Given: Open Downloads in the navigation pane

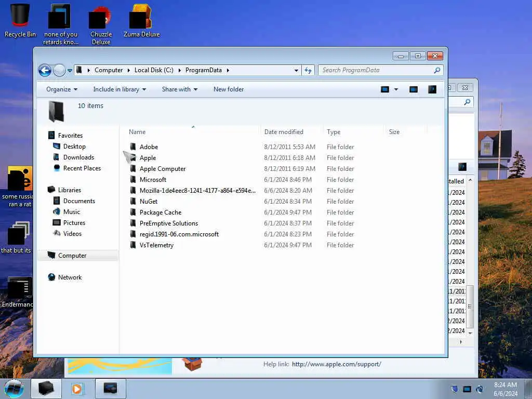Looking at the screenshot, I should click(79, 157).
